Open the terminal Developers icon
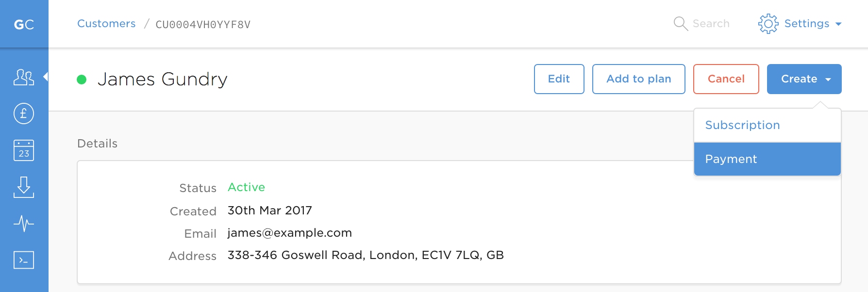The image size is (868, 292). pyautogui.click(x=24, y=260)
